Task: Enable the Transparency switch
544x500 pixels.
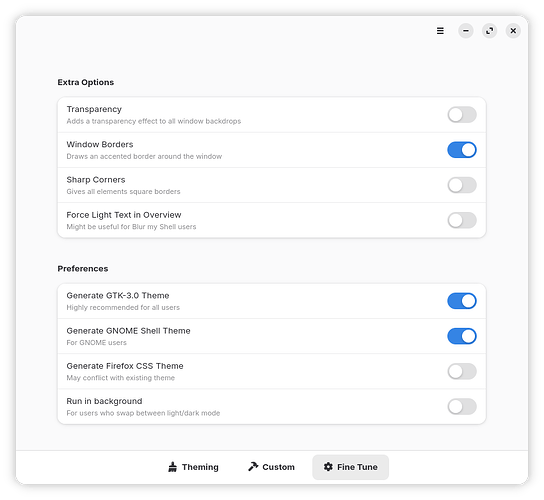Action: [x=462, y=115]
